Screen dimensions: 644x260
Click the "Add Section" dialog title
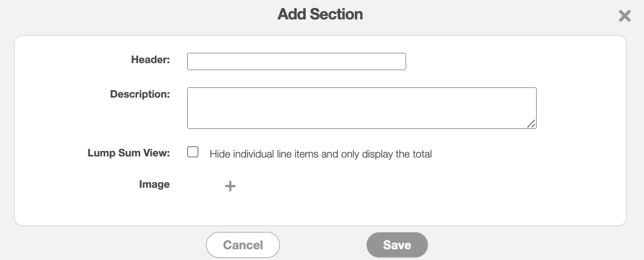320,15
